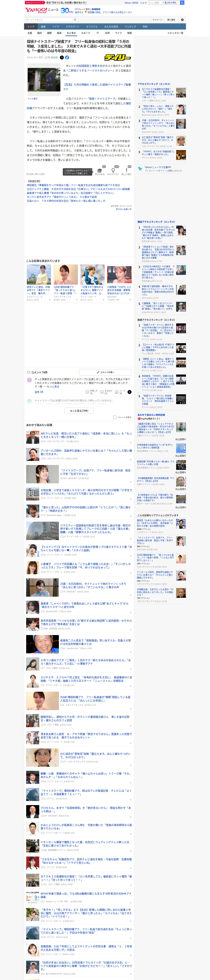Click なるほど reaction on first comment
Image resolution: width=210 pixels, height=980 pixels.
pyautogui.click(x=106, y=392)
